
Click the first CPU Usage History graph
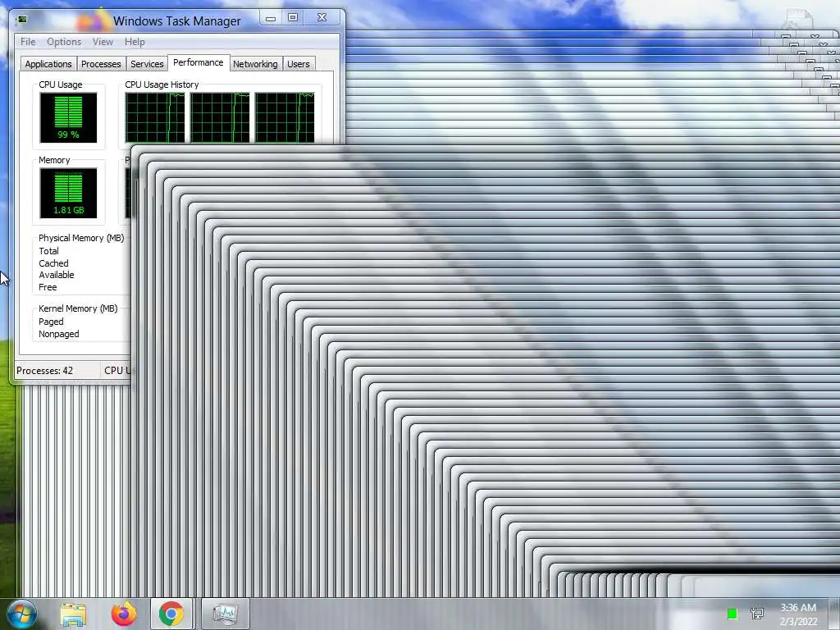pos(155,118)
